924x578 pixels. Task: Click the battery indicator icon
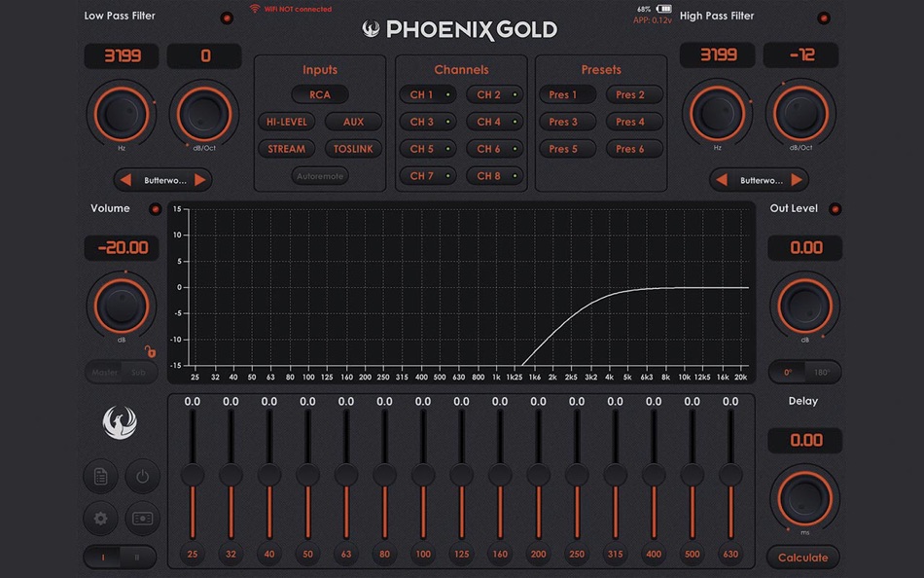(x=664, y=9)
